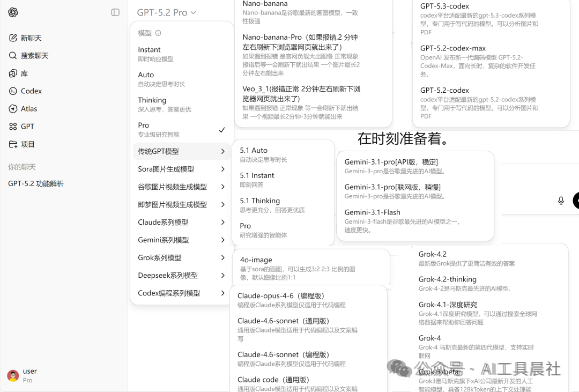
Task: Click the microphone icon for voice input
Action: click(x=561, y=201)
